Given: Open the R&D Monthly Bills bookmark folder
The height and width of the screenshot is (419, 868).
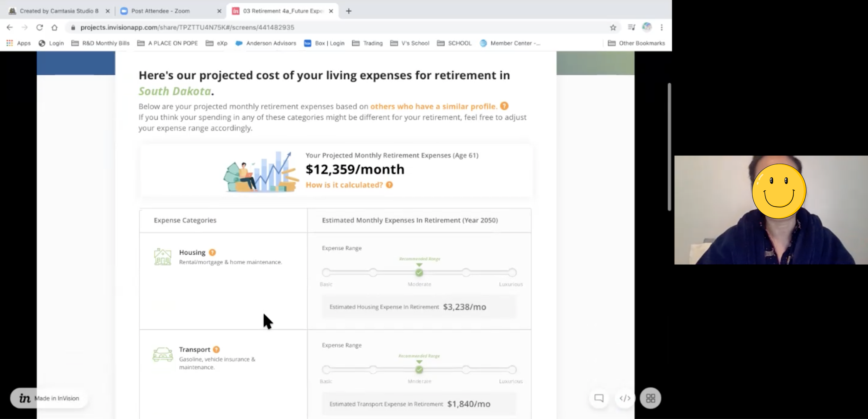Looking at the screenshot, I should click(x=100, y=43).
